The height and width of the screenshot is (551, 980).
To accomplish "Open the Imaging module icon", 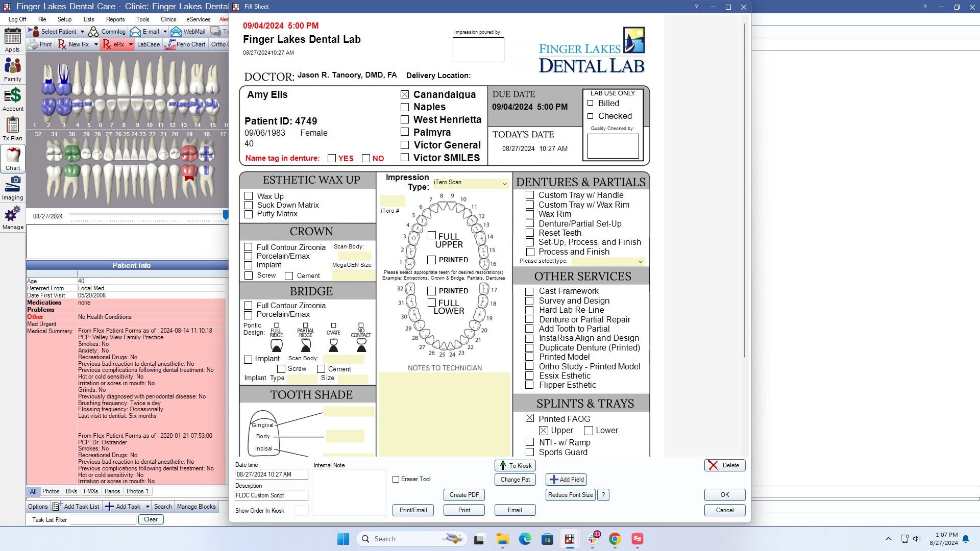I will [x=13, y=188].
